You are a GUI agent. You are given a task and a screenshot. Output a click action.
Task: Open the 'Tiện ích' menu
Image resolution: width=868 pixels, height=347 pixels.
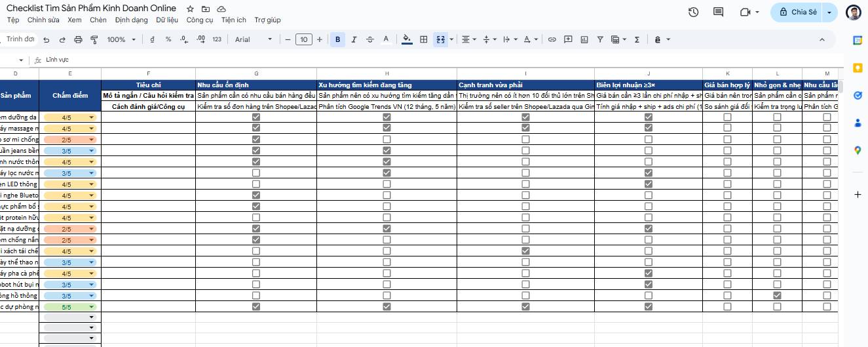click(x=234, y=20)
